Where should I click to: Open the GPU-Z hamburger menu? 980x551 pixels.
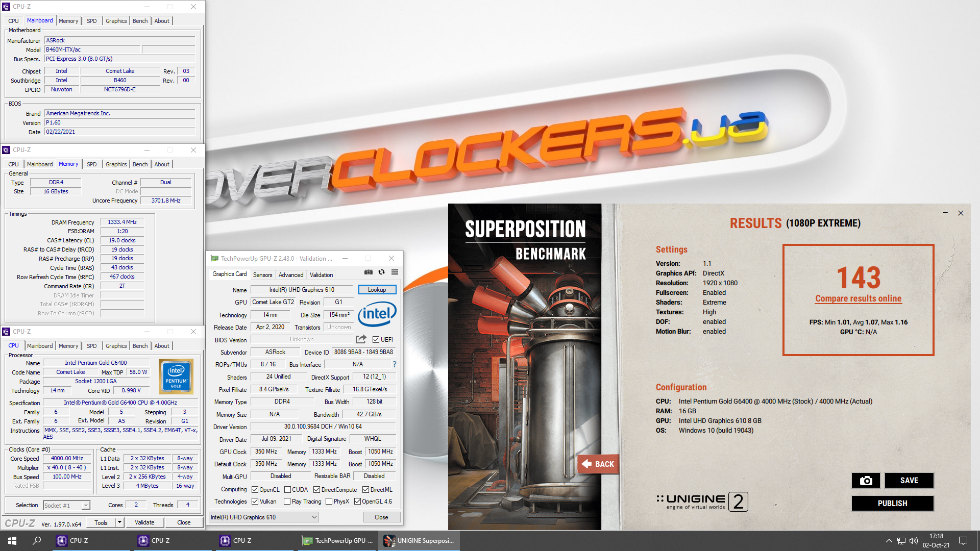[395, 272]
